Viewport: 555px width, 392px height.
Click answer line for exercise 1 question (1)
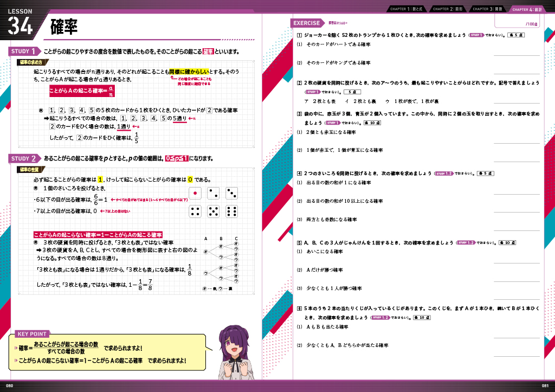click(516, 55)
